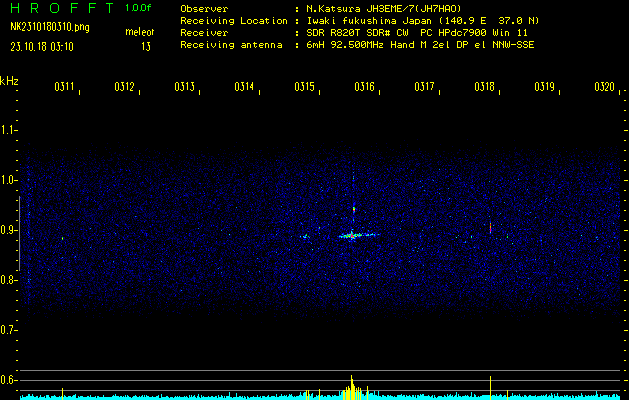
Task: Click the tallest yellow spike in bottom graph
Action: coord(351,386)
